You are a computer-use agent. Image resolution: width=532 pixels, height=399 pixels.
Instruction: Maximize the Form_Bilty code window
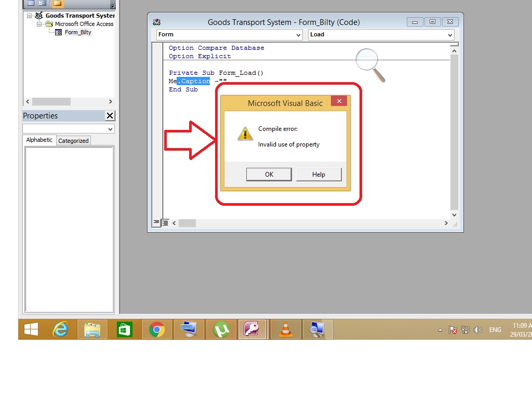click(432, 22)
